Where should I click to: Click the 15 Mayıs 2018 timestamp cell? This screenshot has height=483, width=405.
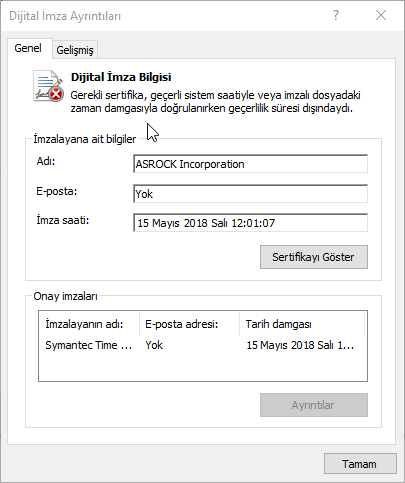[x=300, y=345]
